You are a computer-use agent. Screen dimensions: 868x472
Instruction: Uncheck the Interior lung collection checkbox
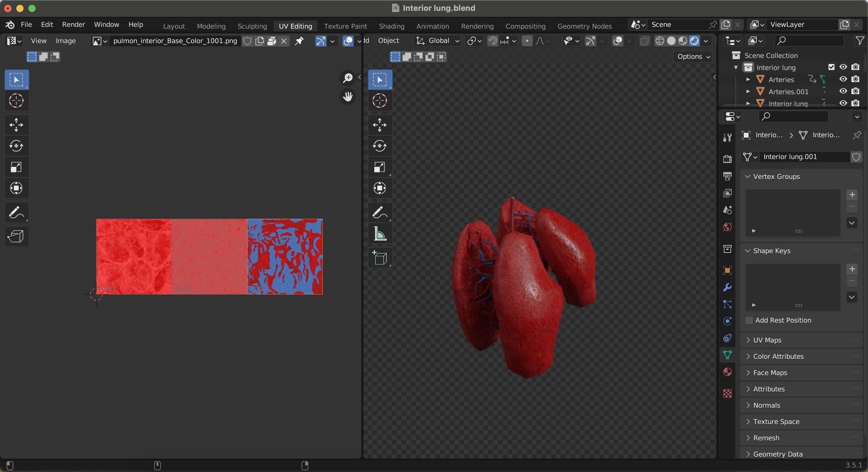tap(831, 67)
